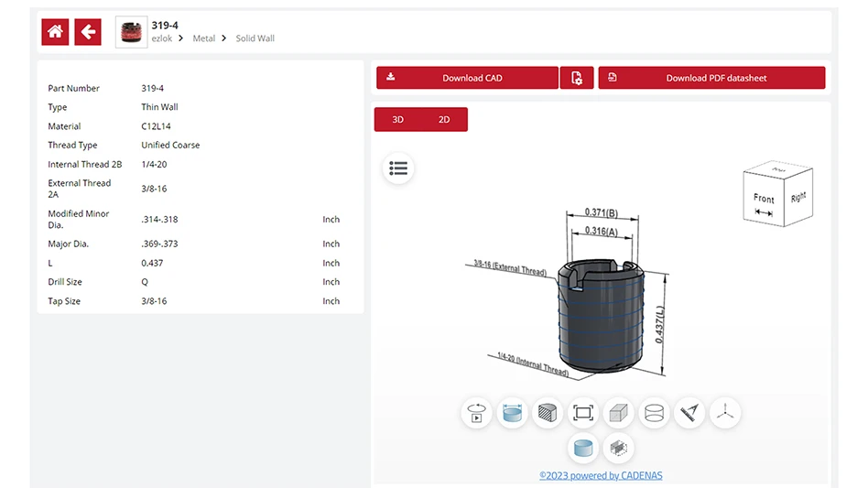The image size is (868, 488).
Task: Click the Front face of the view cube
Action: tap(764, 201)
